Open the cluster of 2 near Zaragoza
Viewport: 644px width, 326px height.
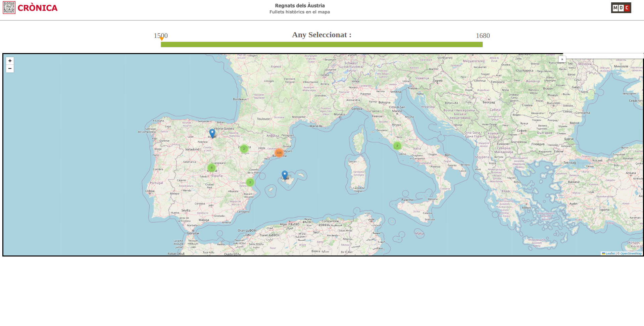(244, 148)
